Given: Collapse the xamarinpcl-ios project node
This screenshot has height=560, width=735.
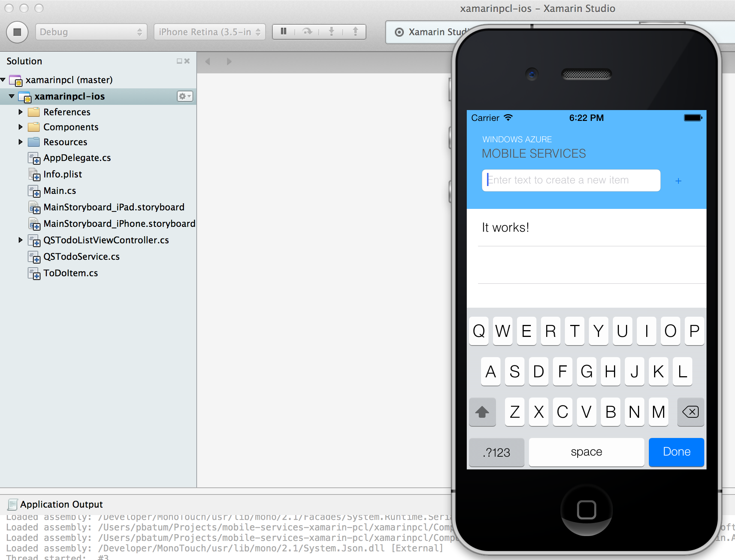Looking at the screenshot, I should 12,96.
